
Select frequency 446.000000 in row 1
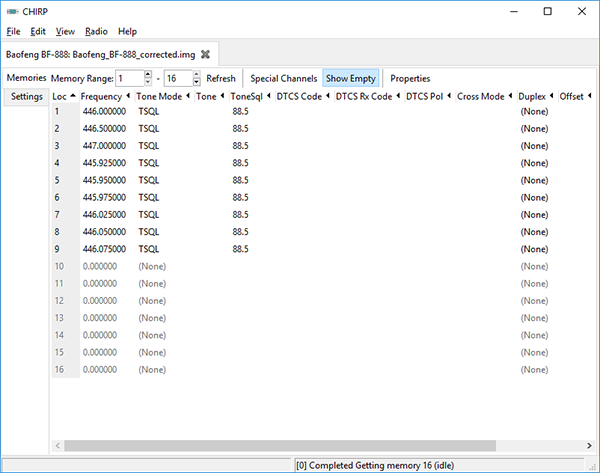(104, 111)
